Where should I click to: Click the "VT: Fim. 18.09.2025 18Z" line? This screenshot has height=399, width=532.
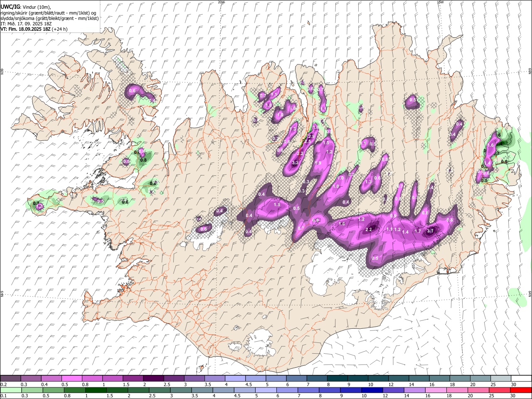click(25, 29)
